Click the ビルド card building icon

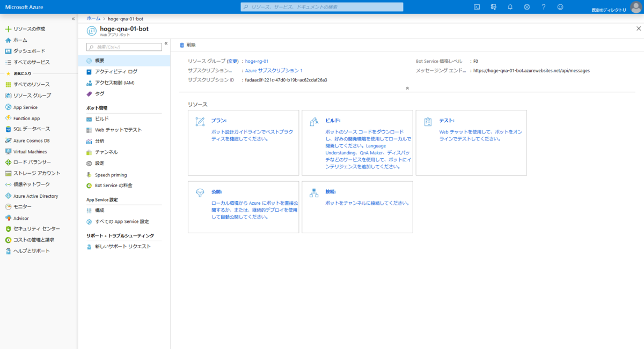(314, 122)
